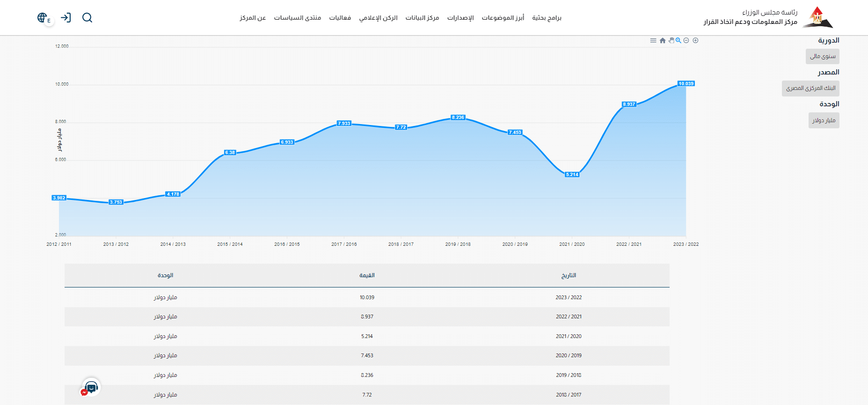Click the login arrow icon
The width and height of the screenshot is (868, 405).
tap(66, 18)
